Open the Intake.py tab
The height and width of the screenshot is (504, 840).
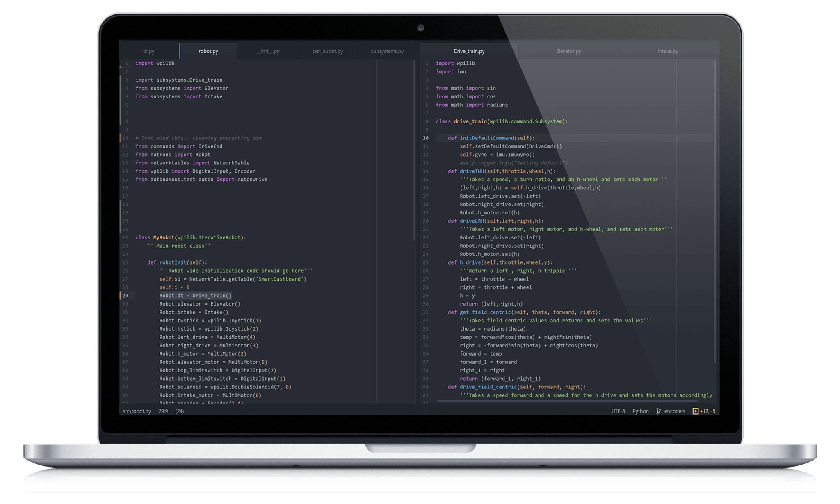[x=667, y=51]
